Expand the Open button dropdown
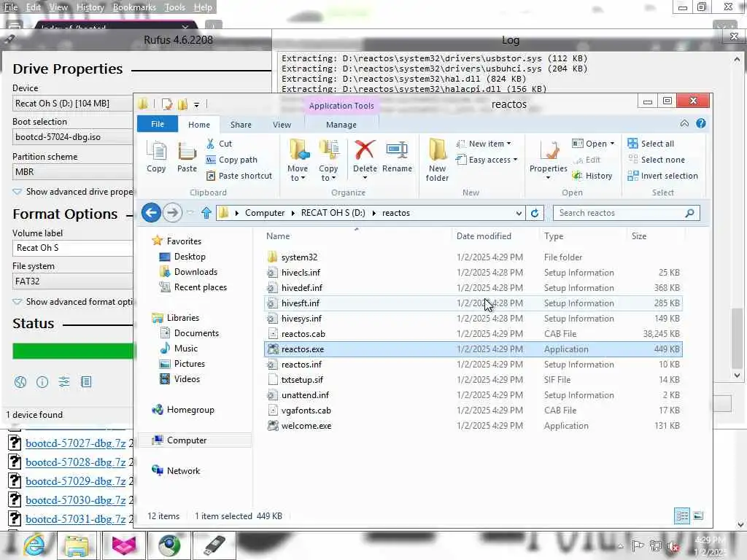747x560 pixels. coord(612,144)
